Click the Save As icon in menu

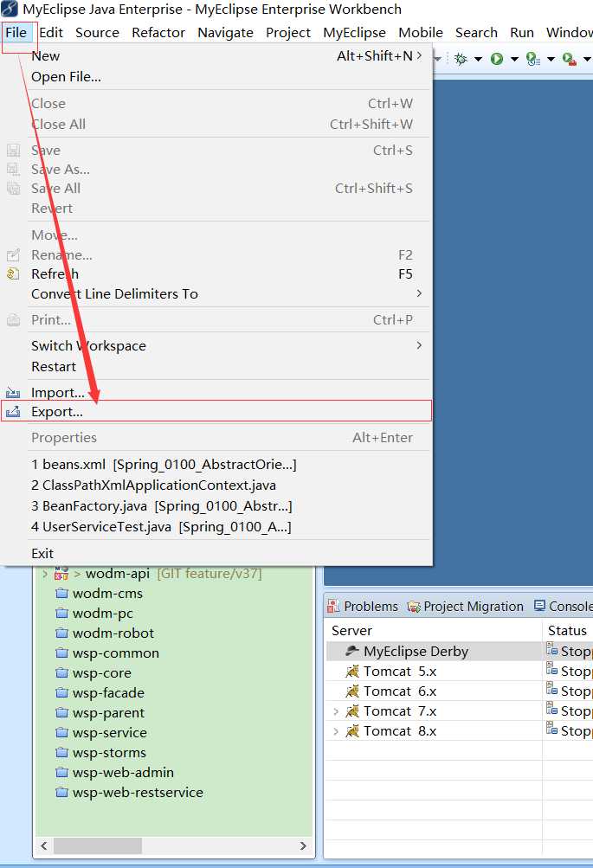(13, 169)
